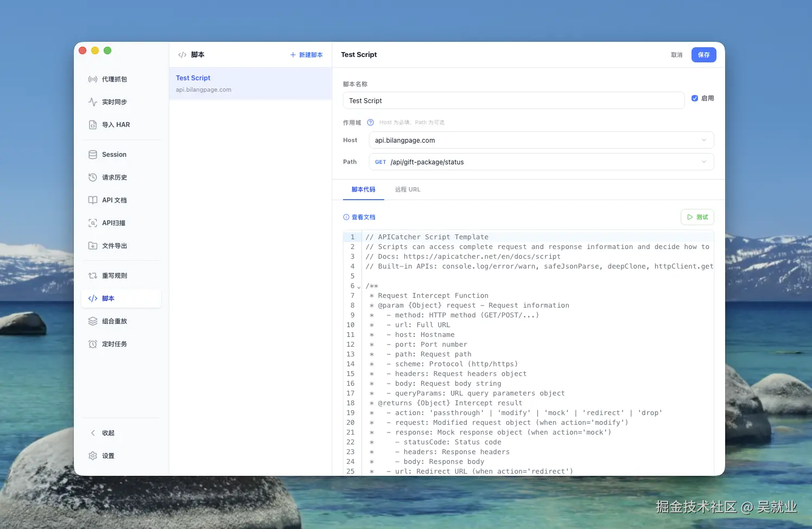Click line number 20 in the gutter

[x=351, y=423]
